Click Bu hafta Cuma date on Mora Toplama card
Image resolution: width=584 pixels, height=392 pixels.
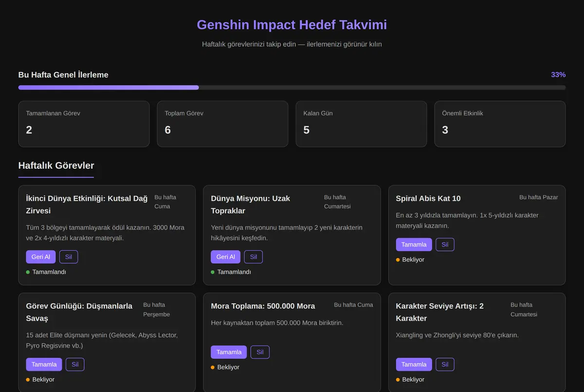pyautogui.click(x=353, y=305)
